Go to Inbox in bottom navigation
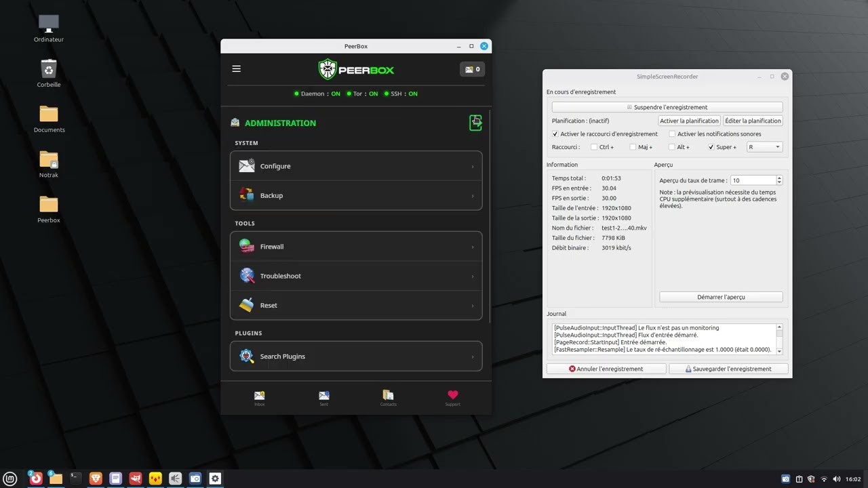The height and width of the screenshot is (488, 868). click(259, 398)
